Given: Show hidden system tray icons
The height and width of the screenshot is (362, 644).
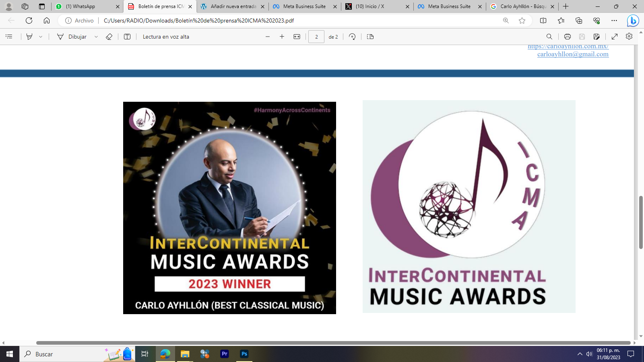Looking at the screenshot, I should pyautogui.click(x=580, y=354).
